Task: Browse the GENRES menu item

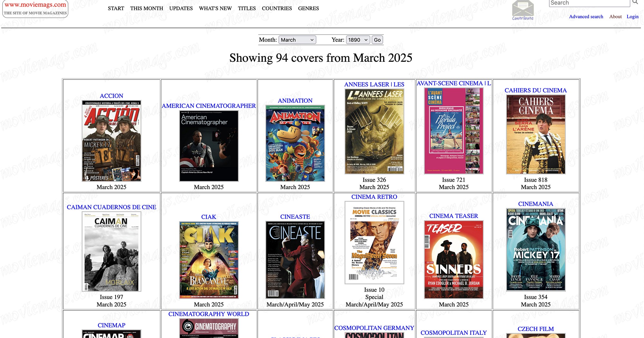Action: (308, 8)
